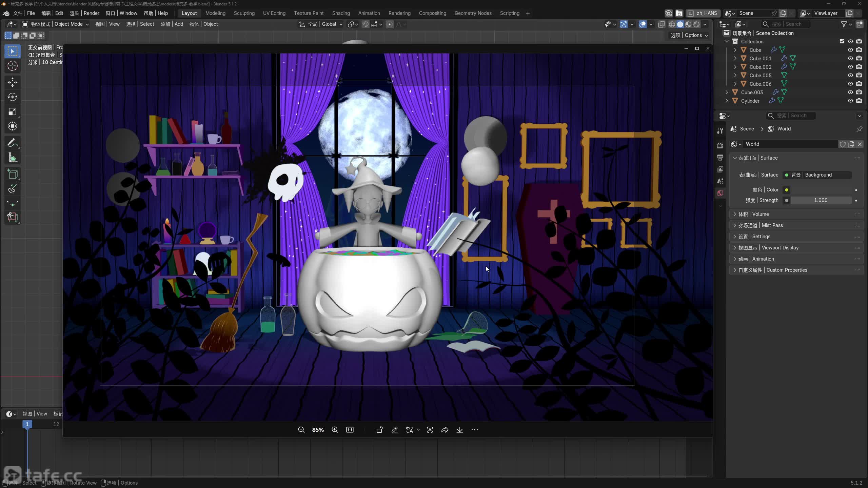Activate the 3D Cursor tool

(13, 66)
